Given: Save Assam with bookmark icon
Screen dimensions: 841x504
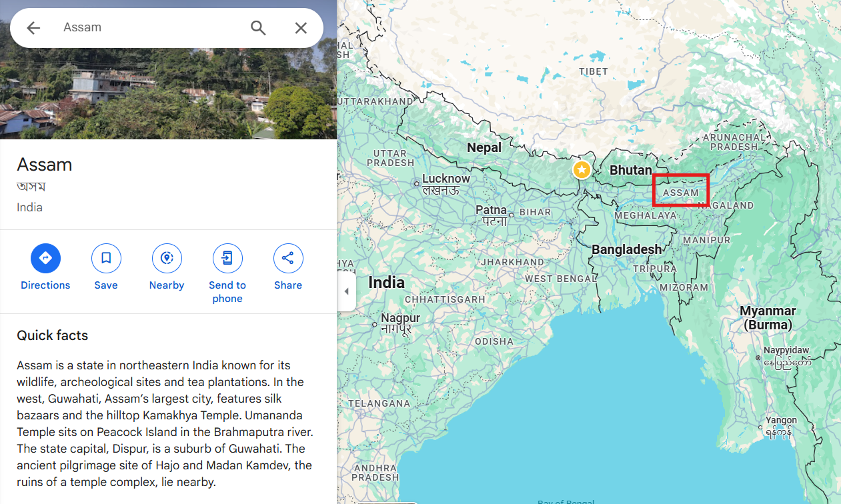Looking at the screenshot, I should coord(106,258).
